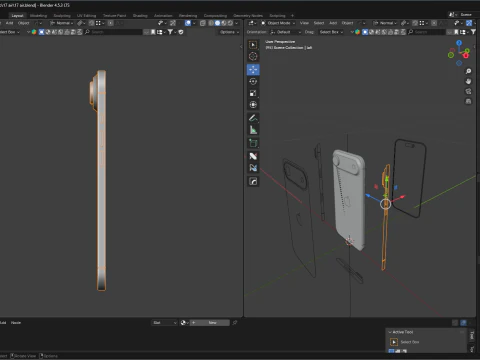The width and height of the screenshot is (480, 360).
Task: Click the pan hand icon in right viewport
Action: (x=468, y=81)
